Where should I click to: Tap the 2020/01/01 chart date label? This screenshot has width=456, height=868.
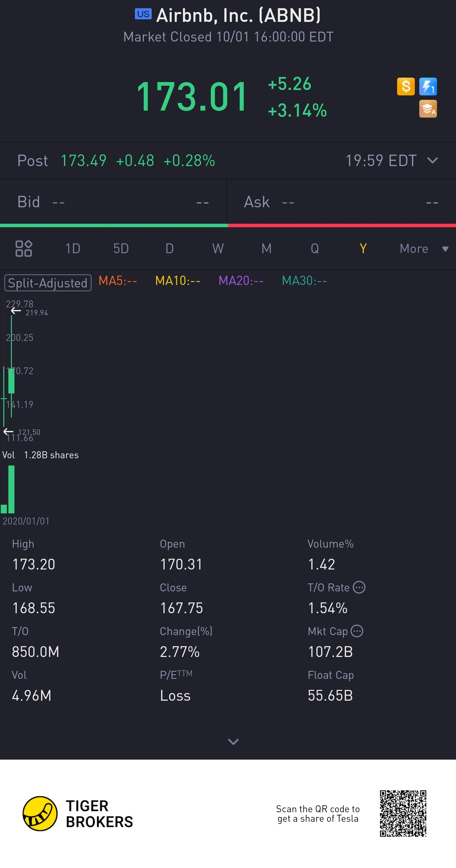[26, 521]
